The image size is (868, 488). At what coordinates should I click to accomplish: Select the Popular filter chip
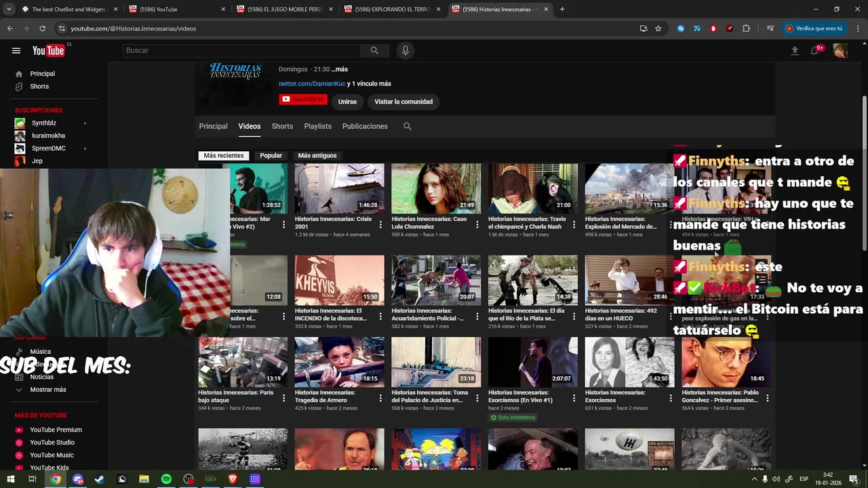coord(271,155)
